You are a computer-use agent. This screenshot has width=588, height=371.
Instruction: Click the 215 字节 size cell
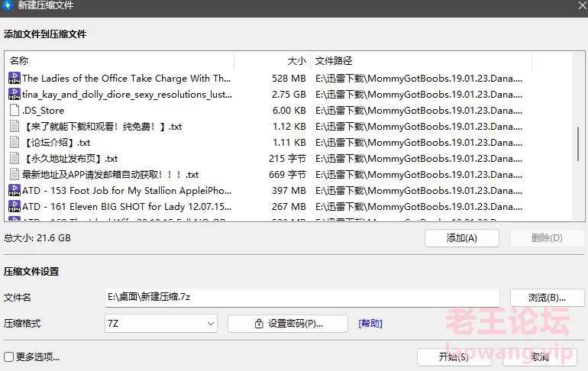pos(287,159)
